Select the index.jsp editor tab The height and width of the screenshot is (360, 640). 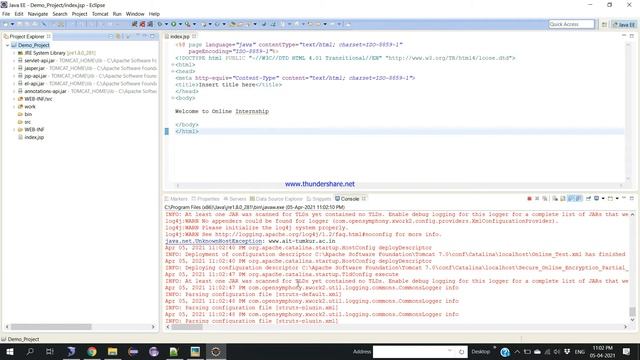(180, 36)
